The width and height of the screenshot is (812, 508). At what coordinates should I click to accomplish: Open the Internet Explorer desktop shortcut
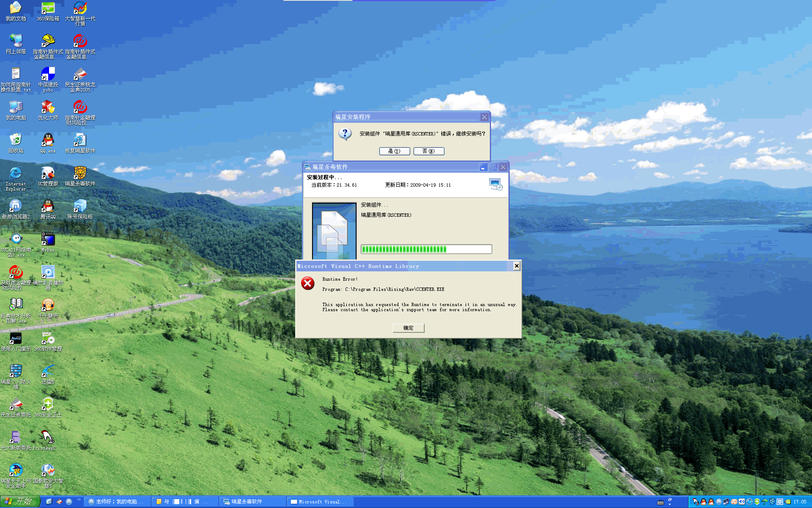(16, 174)
